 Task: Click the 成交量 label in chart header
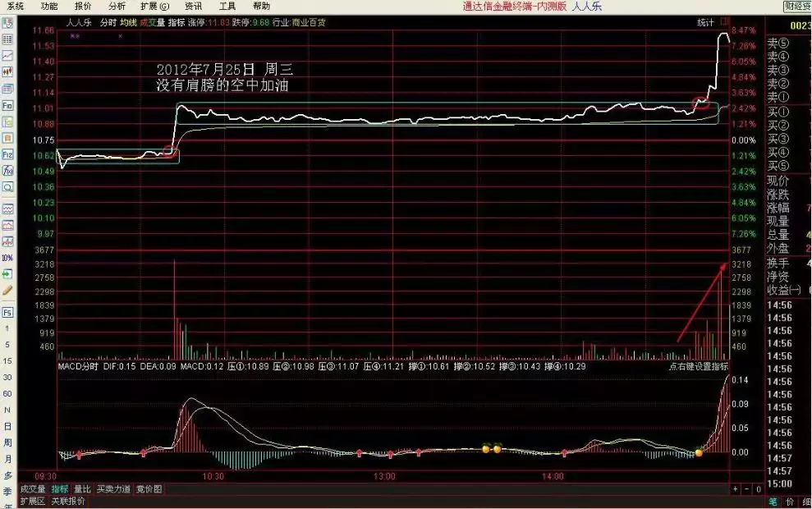click(x=152, y=22)
